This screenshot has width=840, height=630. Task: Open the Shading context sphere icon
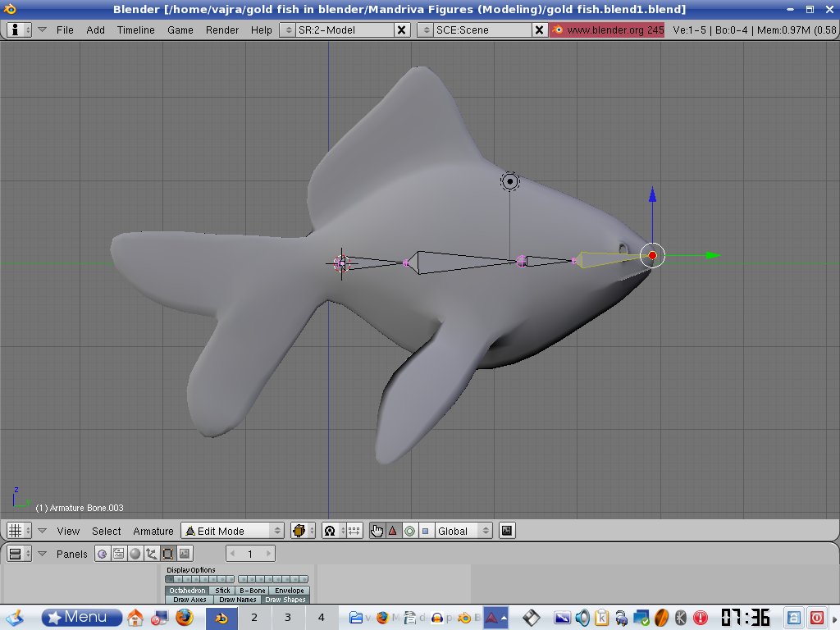pyautogui.click(x=135, y=554)
